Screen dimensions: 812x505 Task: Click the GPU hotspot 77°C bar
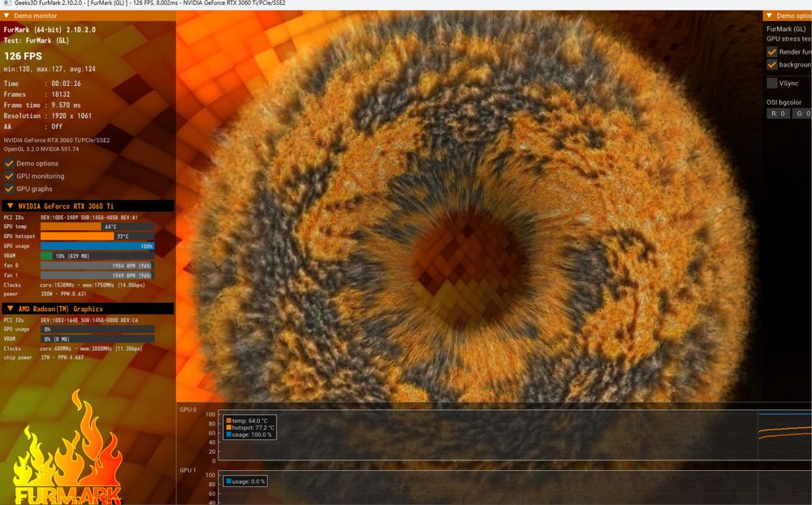tap(97, 236)
